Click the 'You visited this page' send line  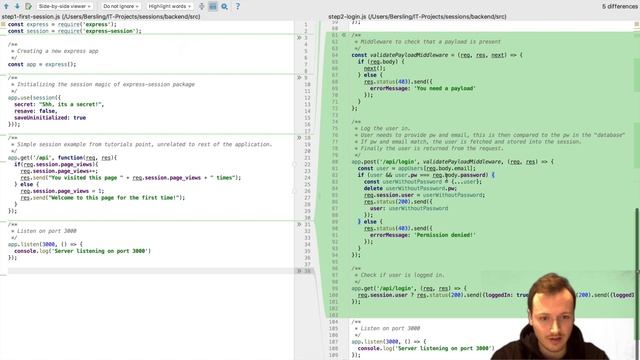tap(131, 178)
